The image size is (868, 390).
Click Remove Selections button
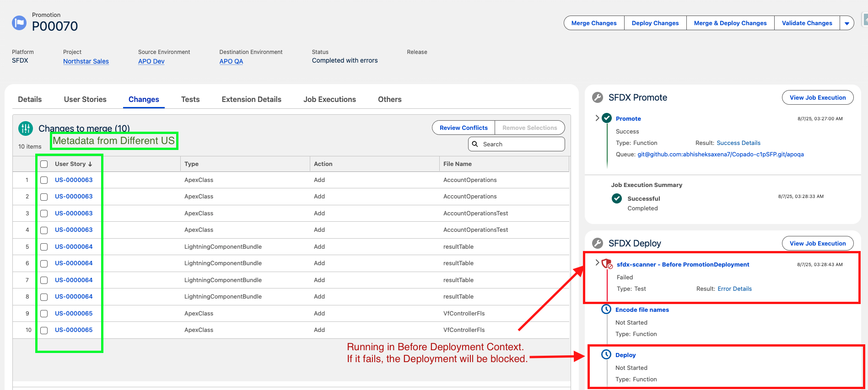tap(530, 128)
